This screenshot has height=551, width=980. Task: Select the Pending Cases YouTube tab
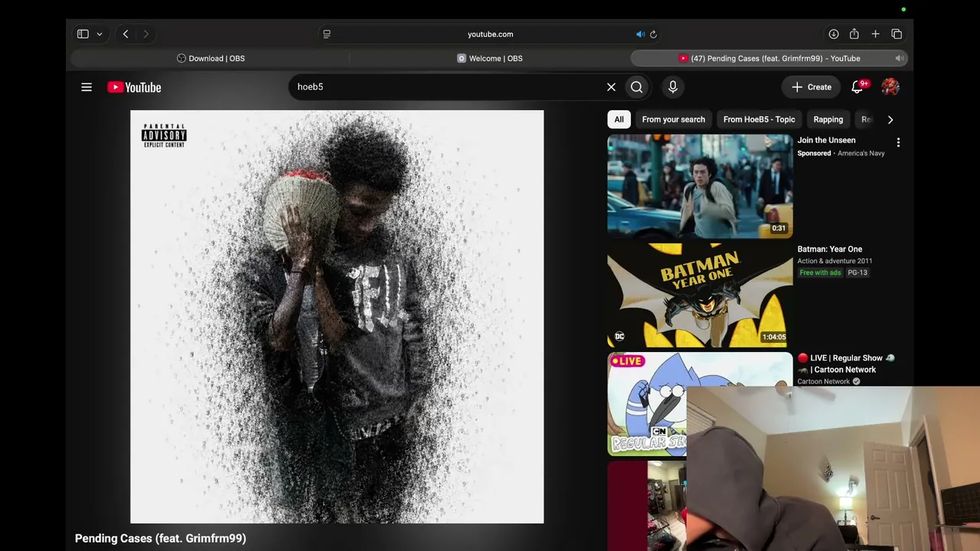[x=769, y=58]
